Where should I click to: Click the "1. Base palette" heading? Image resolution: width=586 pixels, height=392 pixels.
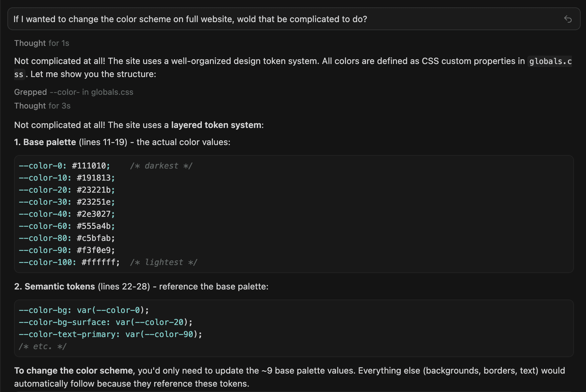click(45, 142)
